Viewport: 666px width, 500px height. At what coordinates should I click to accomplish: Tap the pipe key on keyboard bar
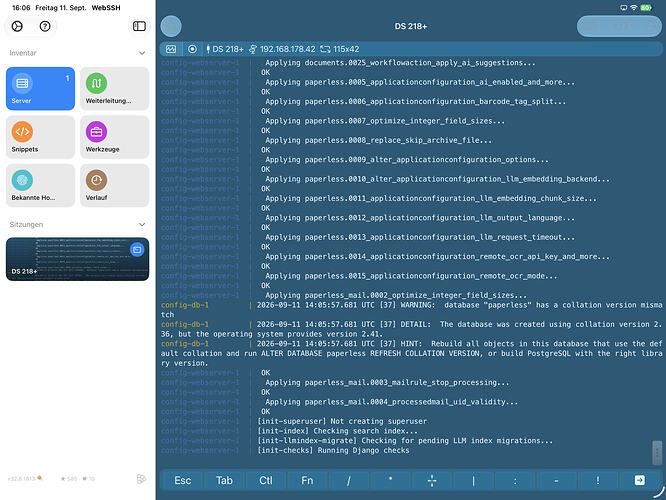473,480
